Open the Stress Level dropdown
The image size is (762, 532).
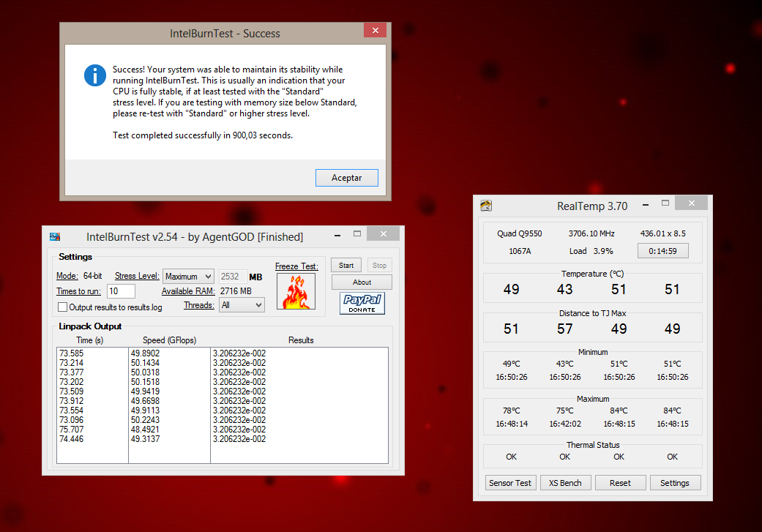[x=188, y=277]
